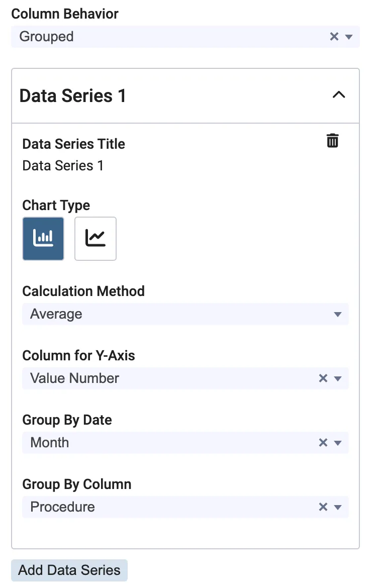Collapse the Data Series 1 panel
The width and height of the screenshot is (379, 588).
(x=339, y=95)
